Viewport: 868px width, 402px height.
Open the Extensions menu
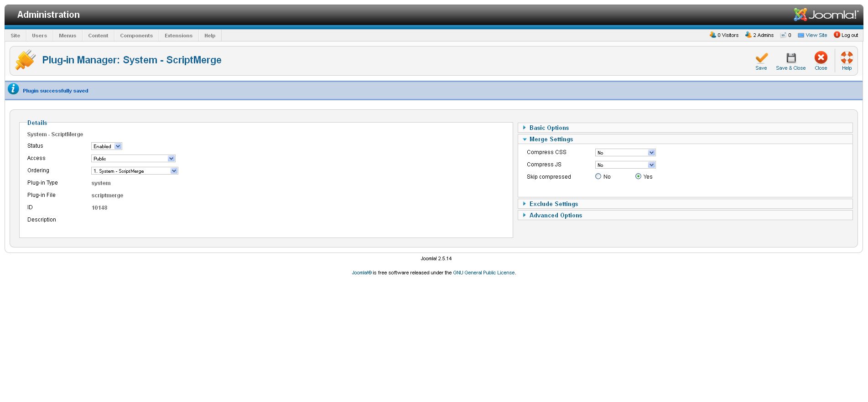tap(178, 36)
